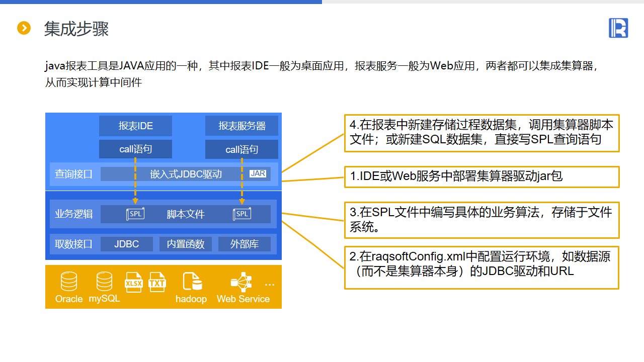Click the Oracle text label
The image size is (644, 362).
pyautogui.click(x=69, y=299)
